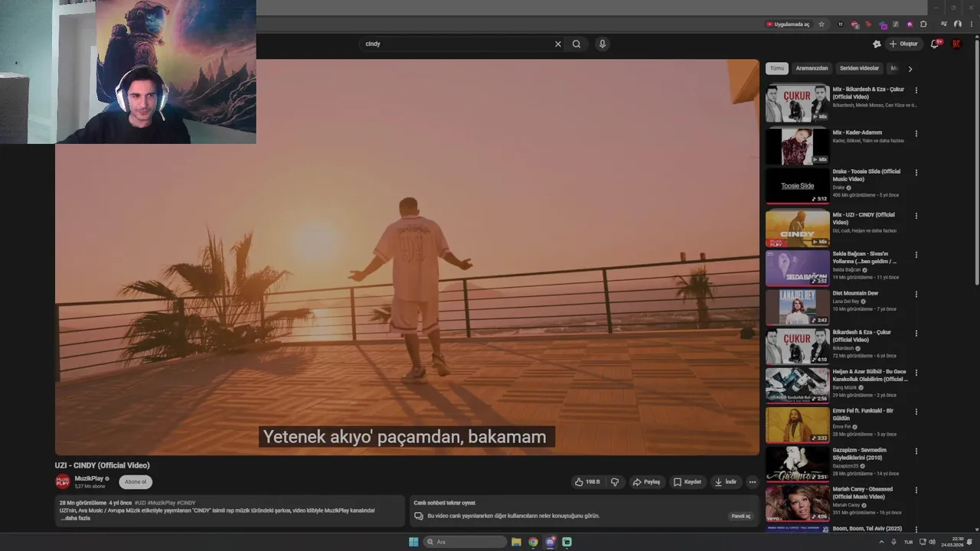Show hidden tray icons chevron
The width and height of the screenshot is (980, 551).
[x=881, y=542]
